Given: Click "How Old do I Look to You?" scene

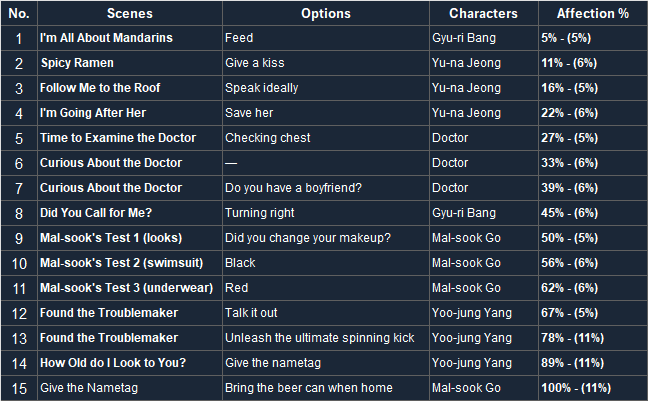Looking at the screenshot, I should pos(113,363).
